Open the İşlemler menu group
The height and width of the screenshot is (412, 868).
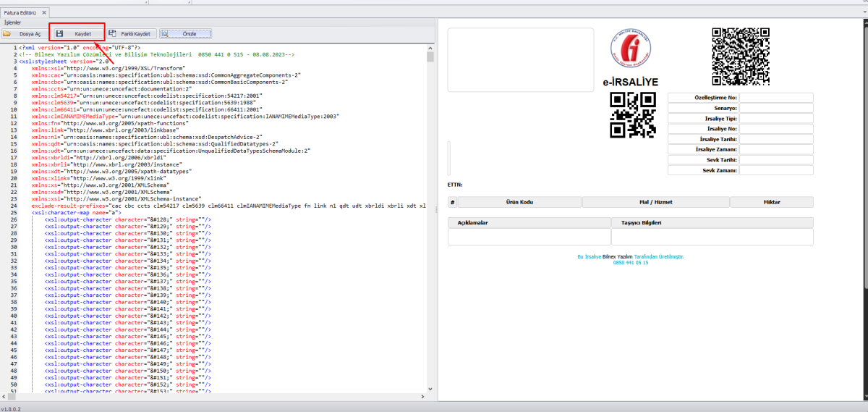(x=13, y=23)
